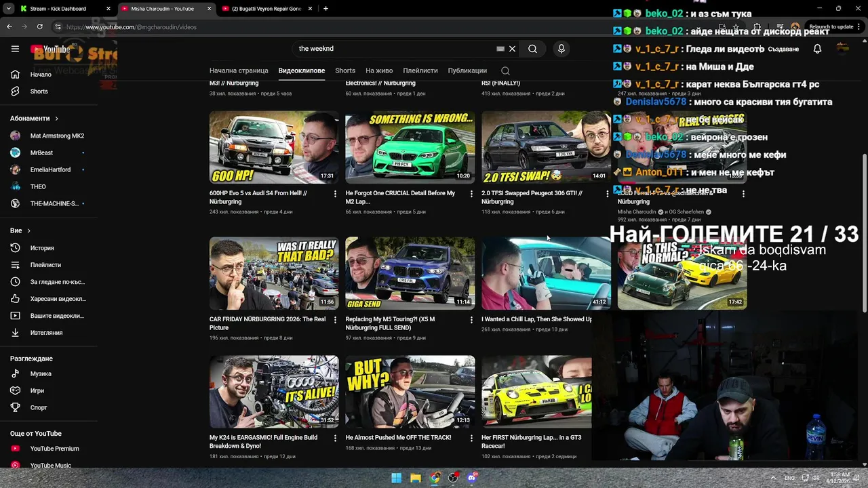The height and width of the screenshot is (488, 868).
Task: Start voice search with microphone icon
Action: [x=561, y=49]
